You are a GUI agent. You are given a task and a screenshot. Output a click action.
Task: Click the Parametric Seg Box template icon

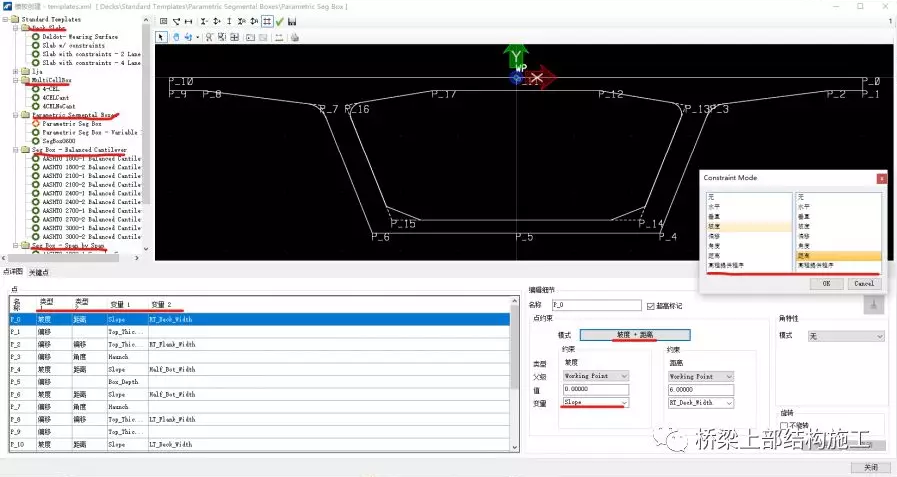pos(36,124)
